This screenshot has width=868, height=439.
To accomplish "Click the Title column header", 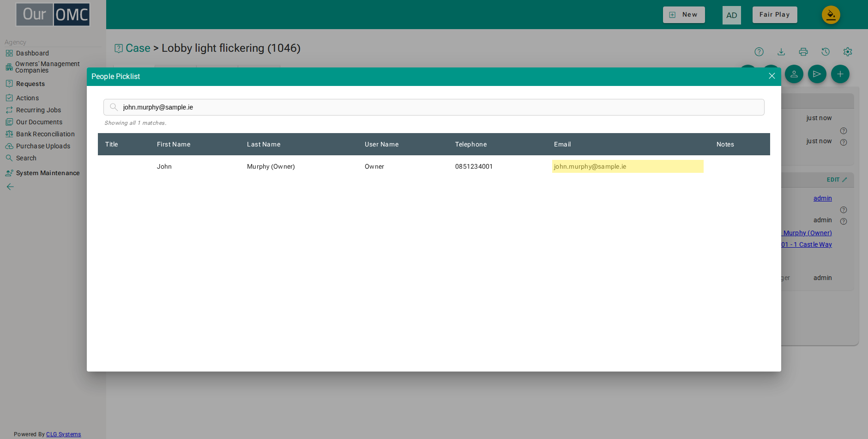I will tap(111, 144).
